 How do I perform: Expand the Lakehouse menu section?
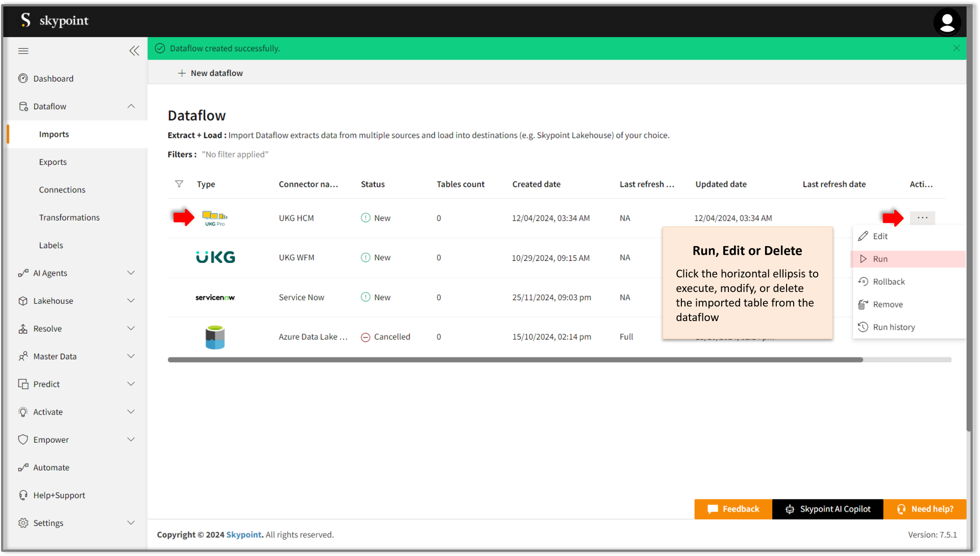pos(131,301)
